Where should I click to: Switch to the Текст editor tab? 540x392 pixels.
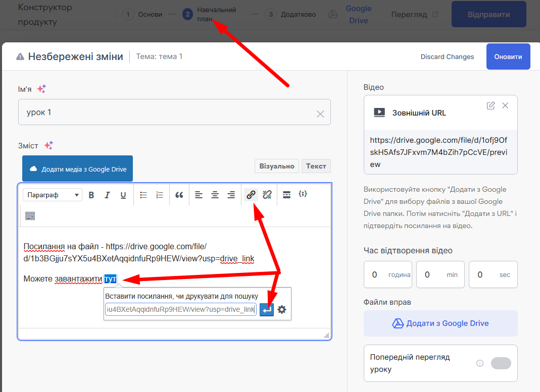tap(316, 166)
